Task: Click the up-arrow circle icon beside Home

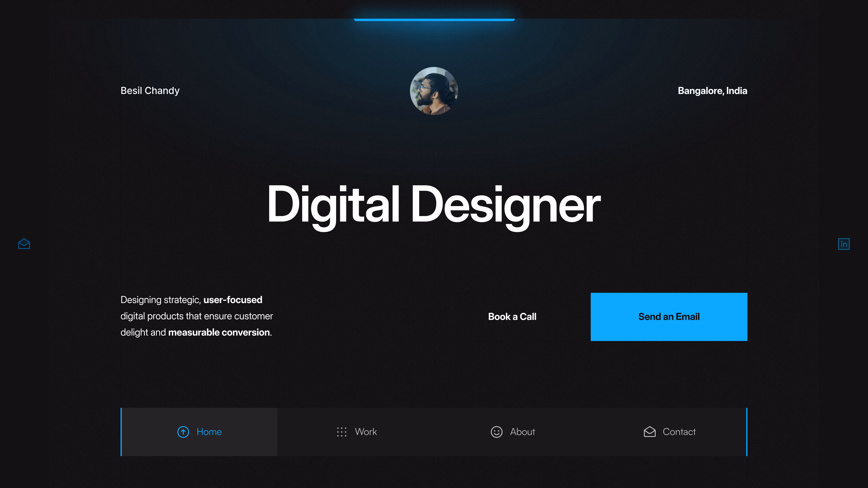Action: 183,432
